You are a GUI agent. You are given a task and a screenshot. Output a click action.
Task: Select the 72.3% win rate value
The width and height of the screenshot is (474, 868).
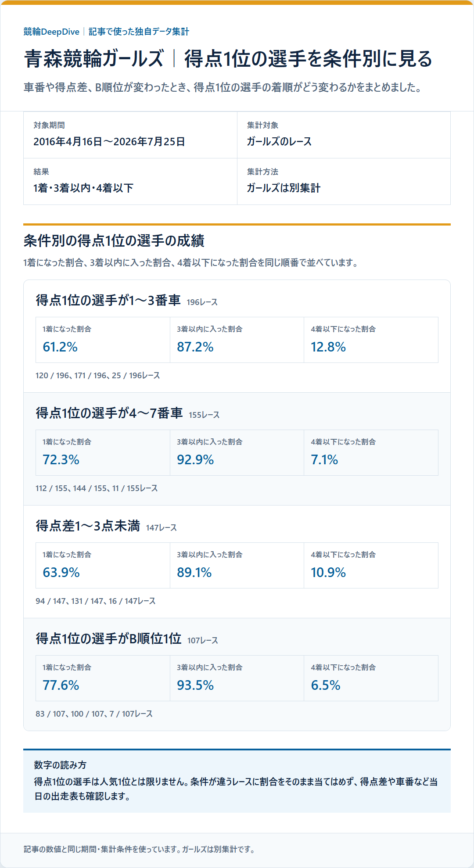click(x=61, y=460)
